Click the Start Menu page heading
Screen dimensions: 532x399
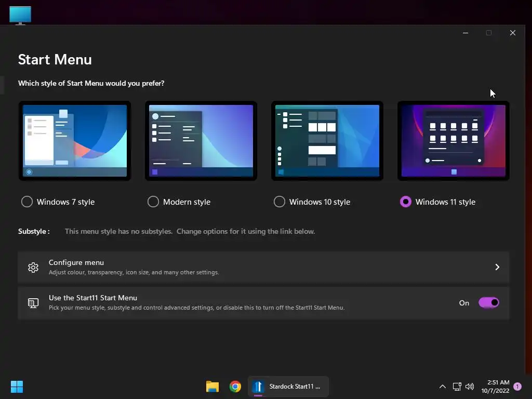55,59
